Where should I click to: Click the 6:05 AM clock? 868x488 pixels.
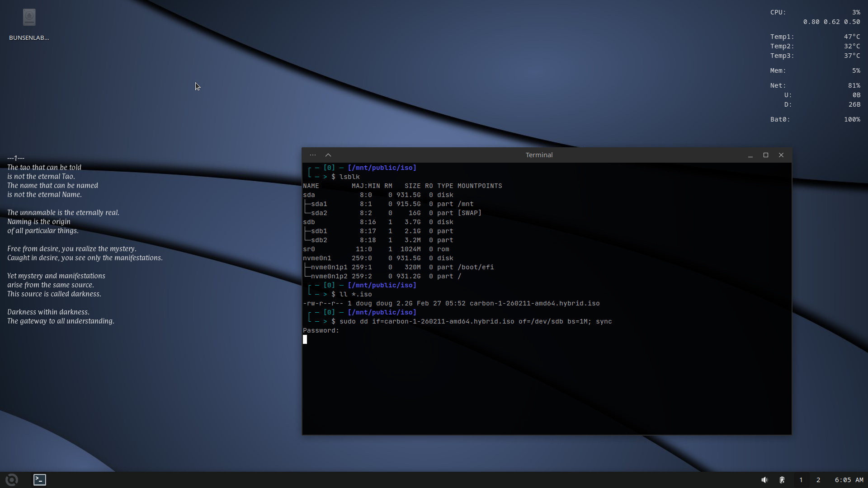pyautogui.click(x=849, y=480)
